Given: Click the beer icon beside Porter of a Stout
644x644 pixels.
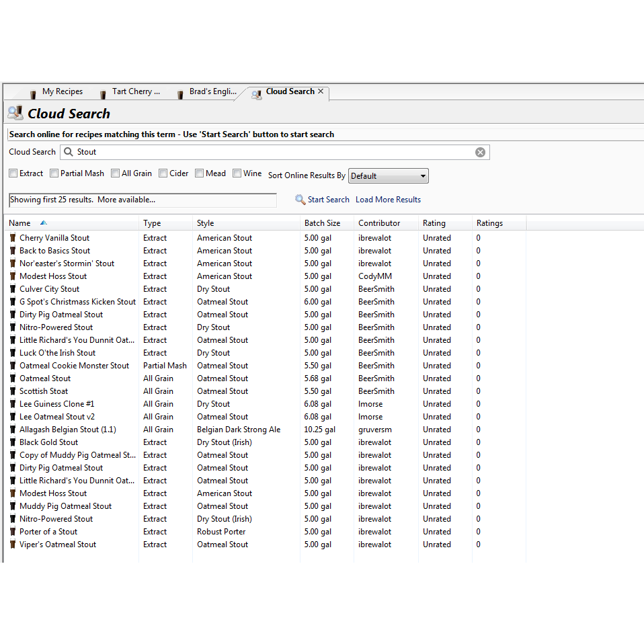Looking at the screenshot, I should [13, 532].
